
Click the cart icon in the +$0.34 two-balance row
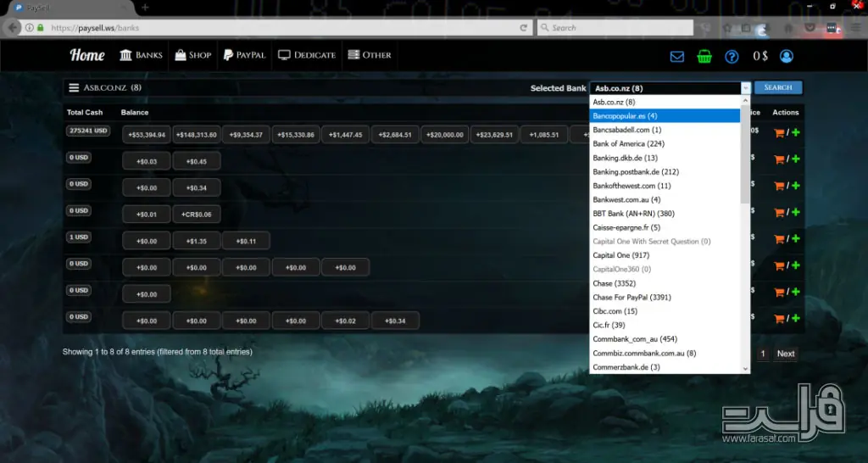point(779,186)
